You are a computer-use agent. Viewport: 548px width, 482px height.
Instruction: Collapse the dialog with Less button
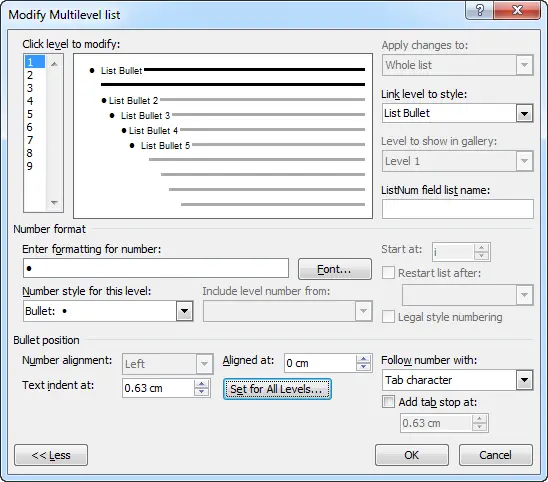point(51,455)
